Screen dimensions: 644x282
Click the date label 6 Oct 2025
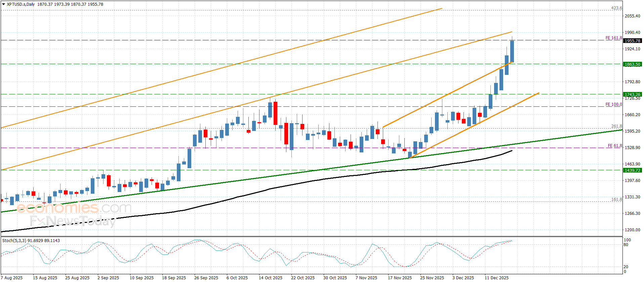coord(237,278)
